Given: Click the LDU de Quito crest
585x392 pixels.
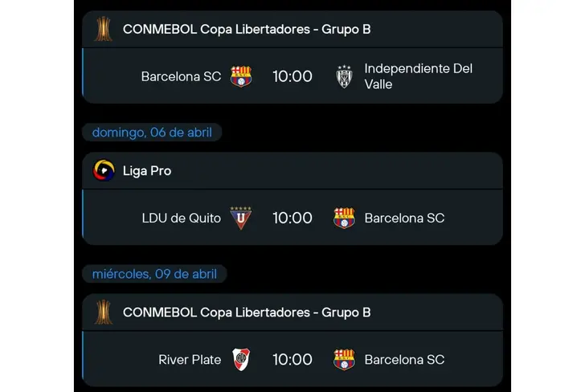Looking at the screenshot, I should 240,218.
